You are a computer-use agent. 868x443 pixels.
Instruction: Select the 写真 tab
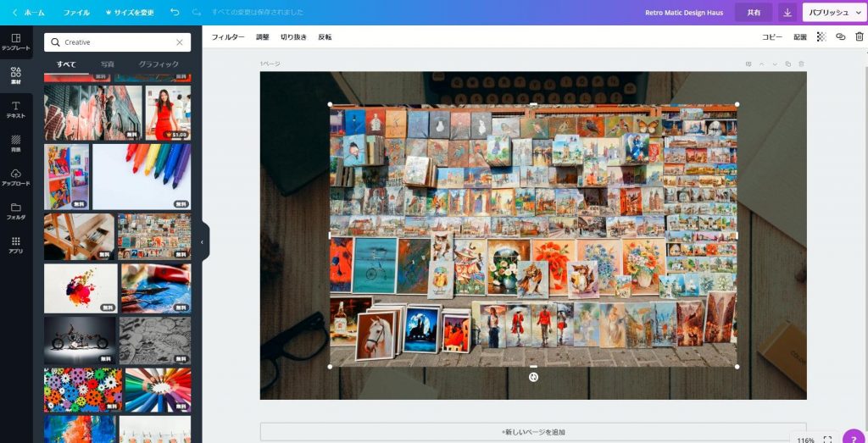click(108, 64)
